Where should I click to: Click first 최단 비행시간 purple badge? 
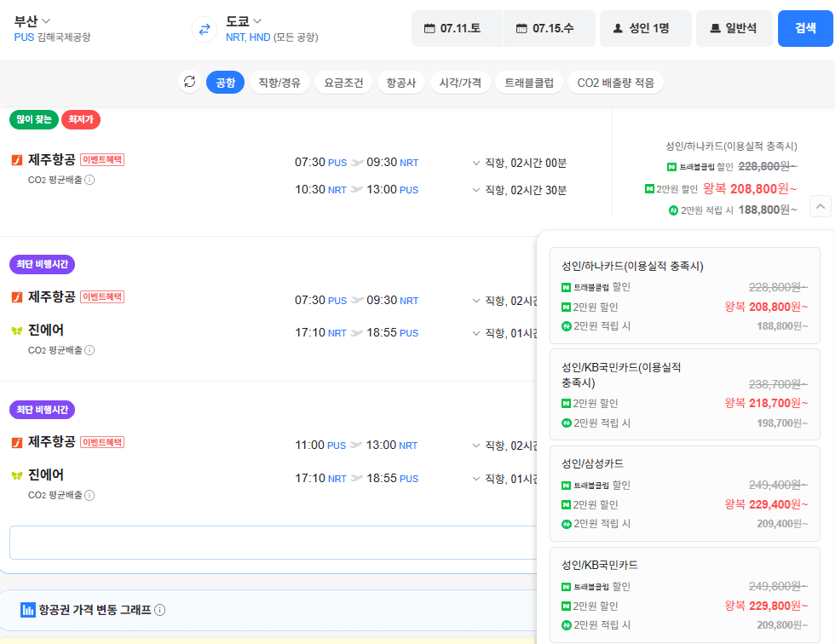pyautogui.click(x=42, y=265)
